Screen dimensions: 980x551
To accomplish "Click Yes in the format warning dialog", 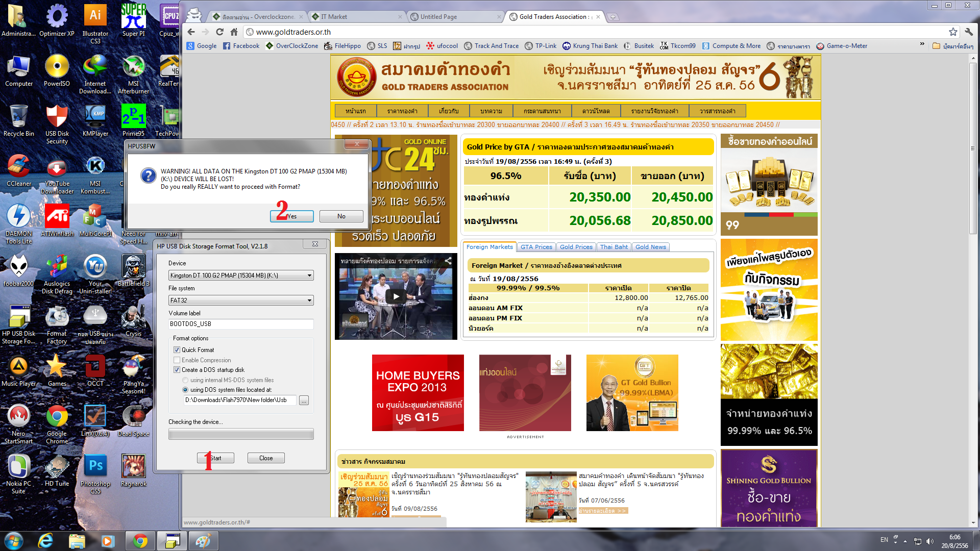I will [292, 216].
